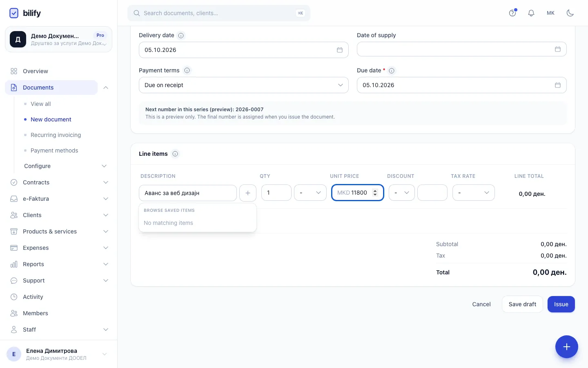Click the plus button beside description

click(248, 193)
